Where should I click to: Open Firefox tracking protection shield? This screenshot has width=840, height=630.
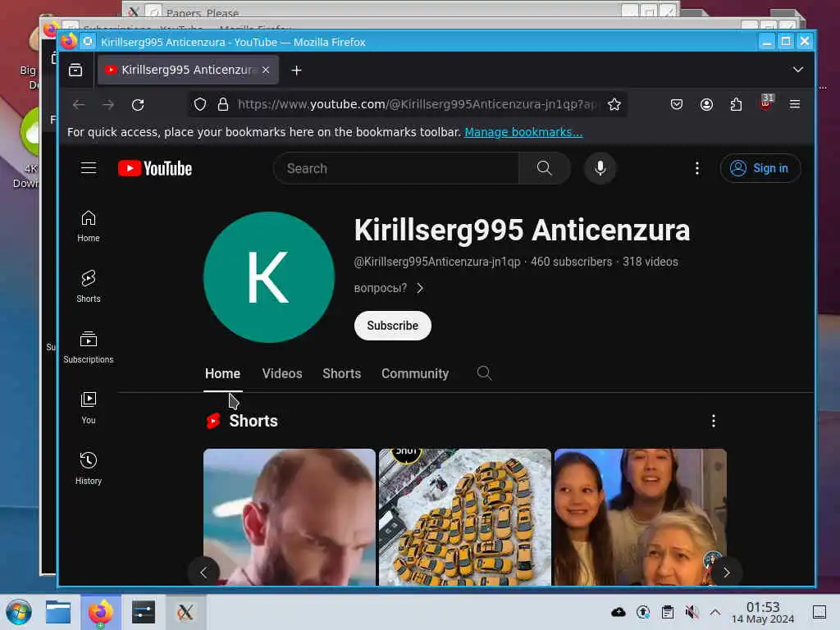200,104
